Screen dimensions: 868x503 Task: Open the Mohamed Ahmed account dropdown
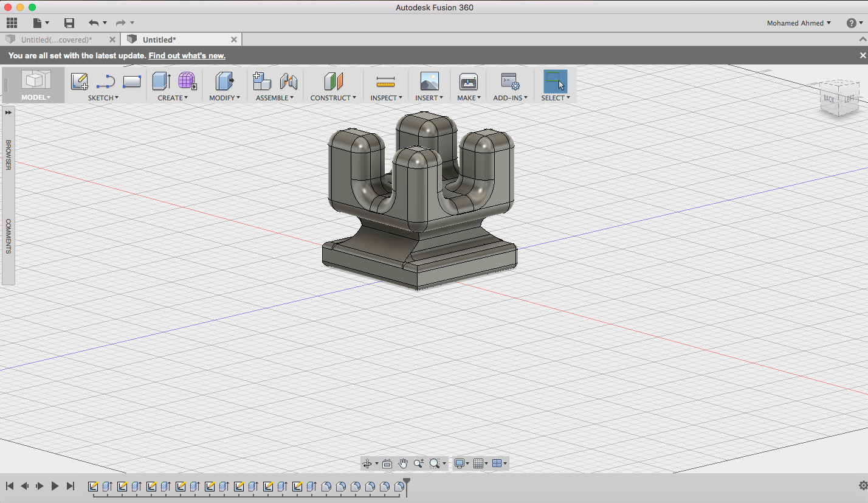tap(799, 23)
